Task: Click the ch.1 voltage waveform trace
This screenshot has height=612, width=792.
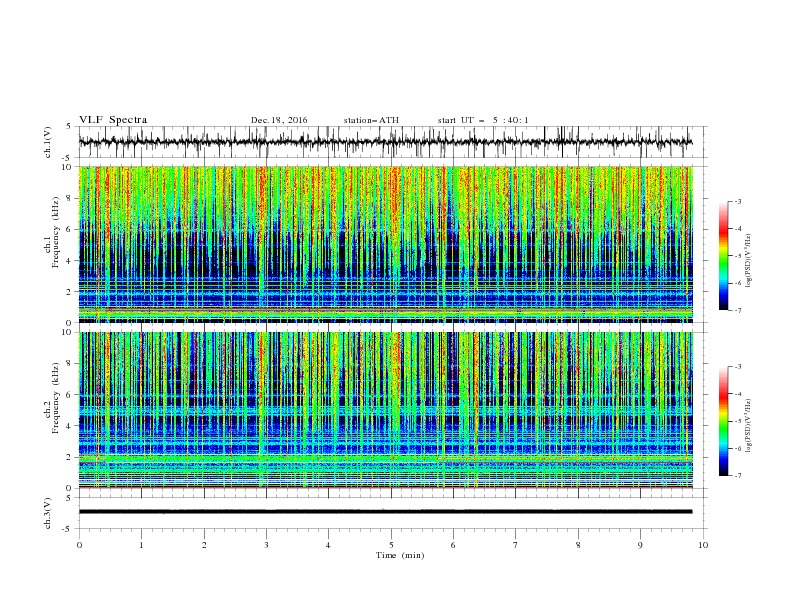Action: click(x=385, y=142)
